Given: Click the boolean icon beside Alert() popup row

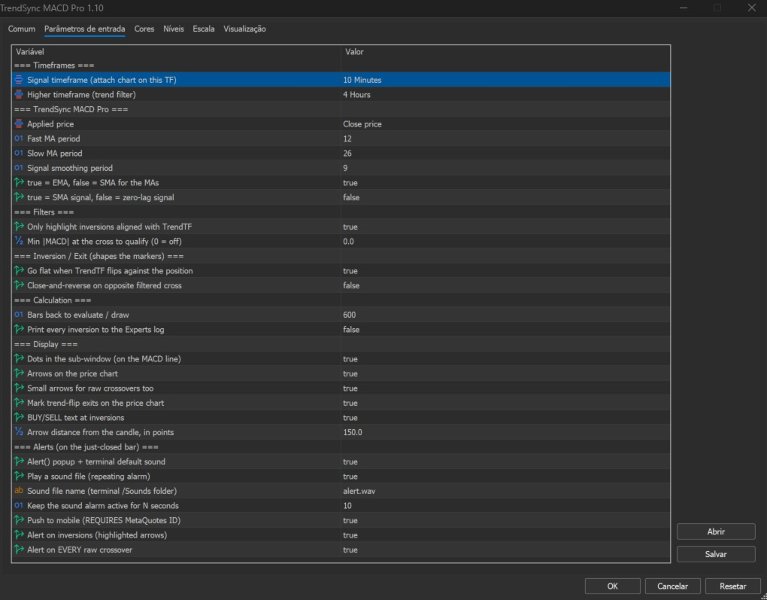Looking at the screenshot, I should [19, 461].
